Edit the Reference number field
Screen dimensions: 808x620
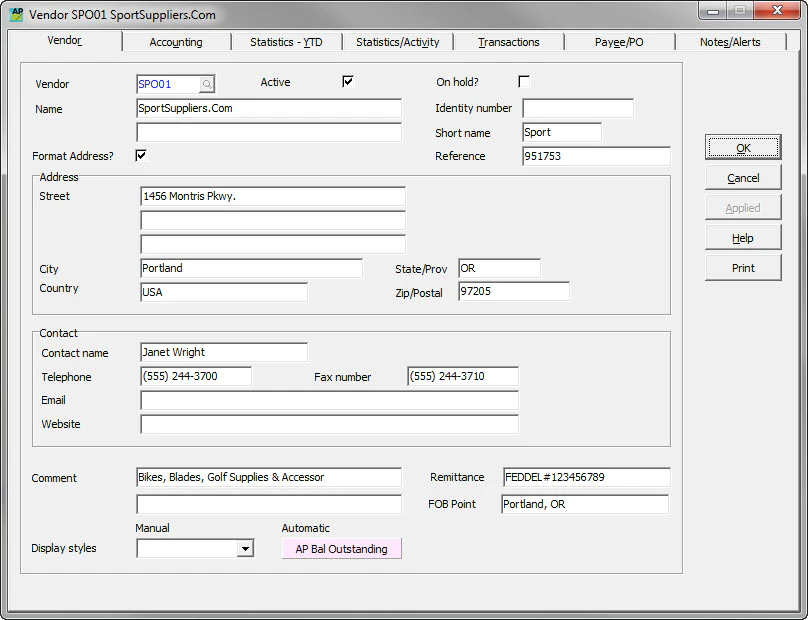pos(595,156)
